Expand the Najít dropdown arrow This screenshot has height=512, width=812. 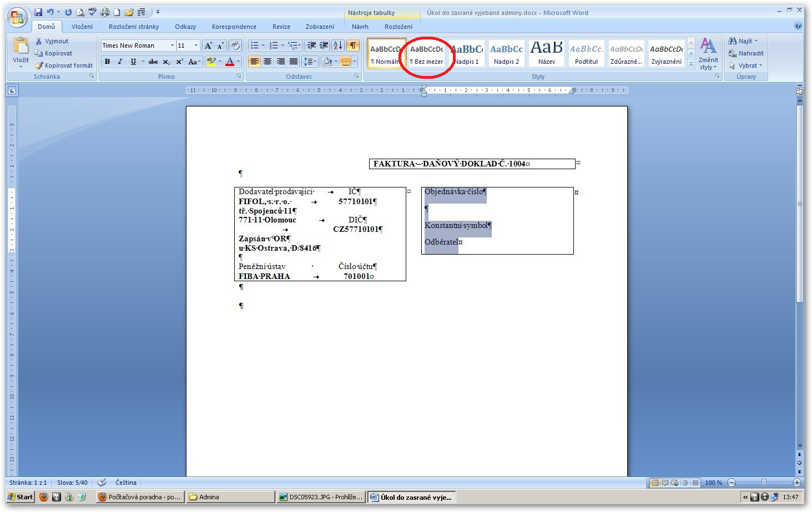pyautogui.click(x=756, y=41)
